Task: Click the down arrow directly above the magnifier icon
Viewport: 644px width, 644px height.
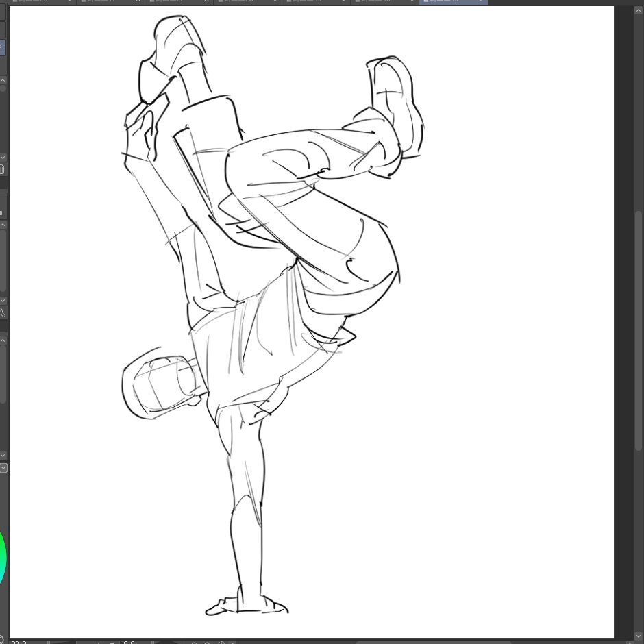Action: (3, 301)
